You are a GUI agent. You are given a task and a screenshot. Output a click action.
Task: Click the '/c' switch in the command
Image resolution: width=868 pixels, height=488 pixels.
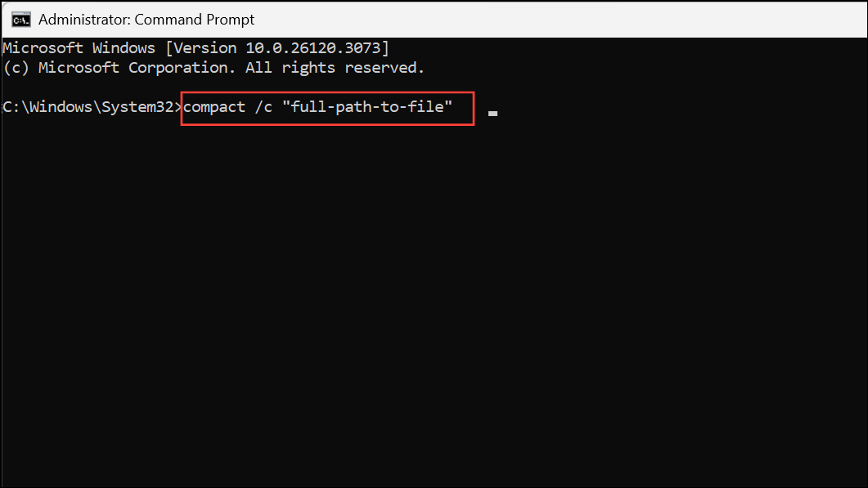[x=263, y=107]
